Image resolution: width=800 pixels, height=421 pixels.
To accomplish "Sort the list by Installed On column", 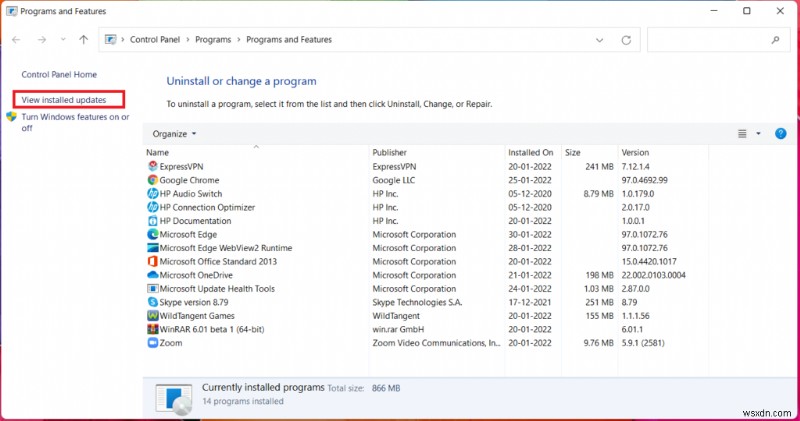I will (531, 152).
